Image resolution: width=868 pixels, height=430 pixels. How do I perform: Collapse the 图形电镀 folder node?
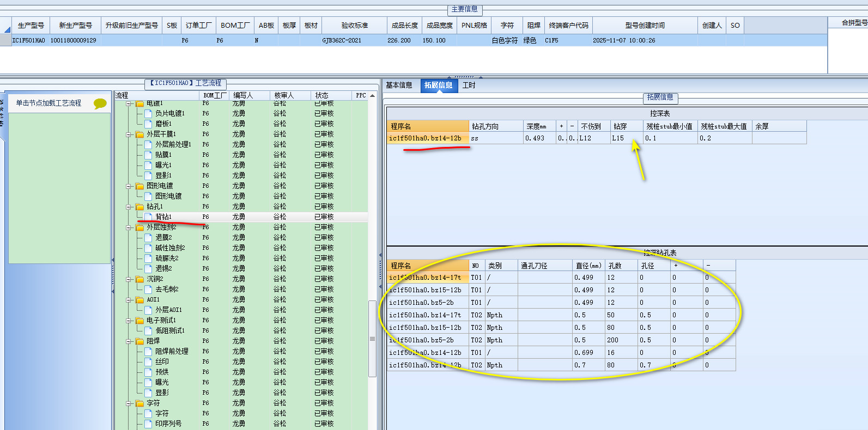(x=129, y=186)
